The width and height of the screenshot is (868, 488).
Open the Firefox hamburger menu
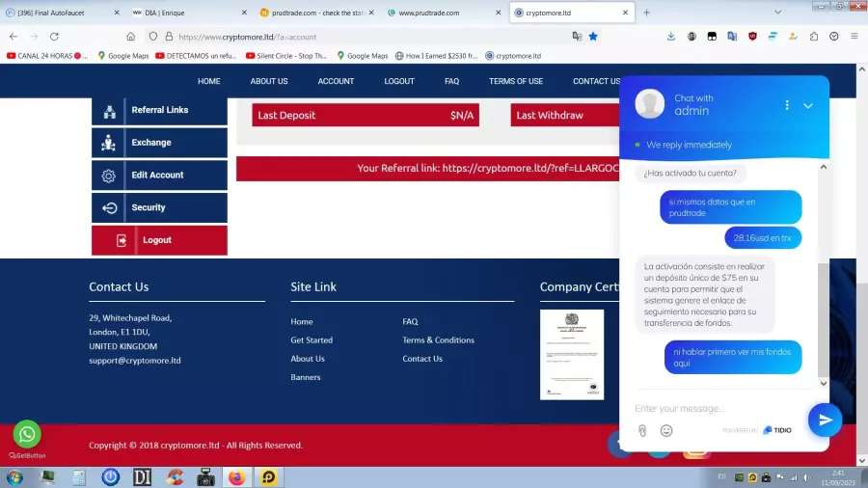[854, 37]
